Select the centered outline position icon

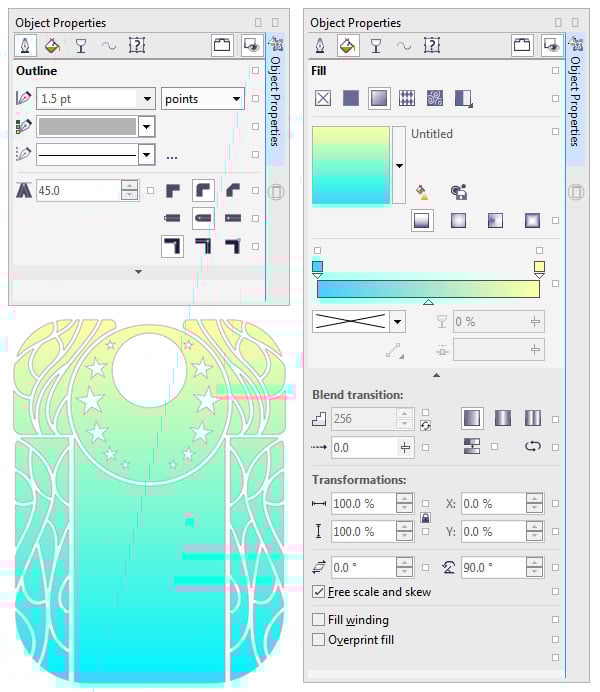pyautogui.click(x=203, y=246)
